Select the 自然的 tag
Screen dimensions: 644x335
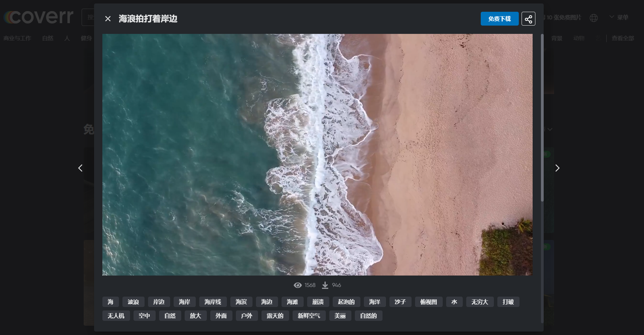click(x=368, y=316)
